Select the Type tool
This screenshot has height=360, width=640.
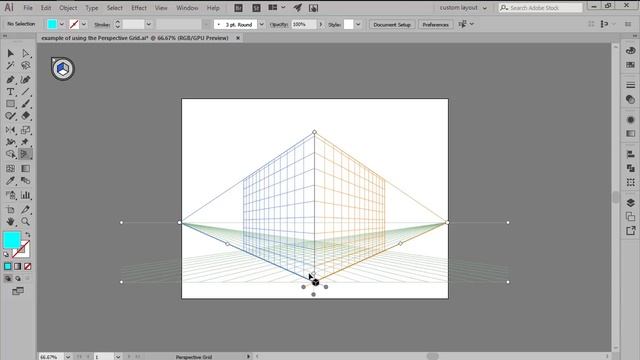11,92
